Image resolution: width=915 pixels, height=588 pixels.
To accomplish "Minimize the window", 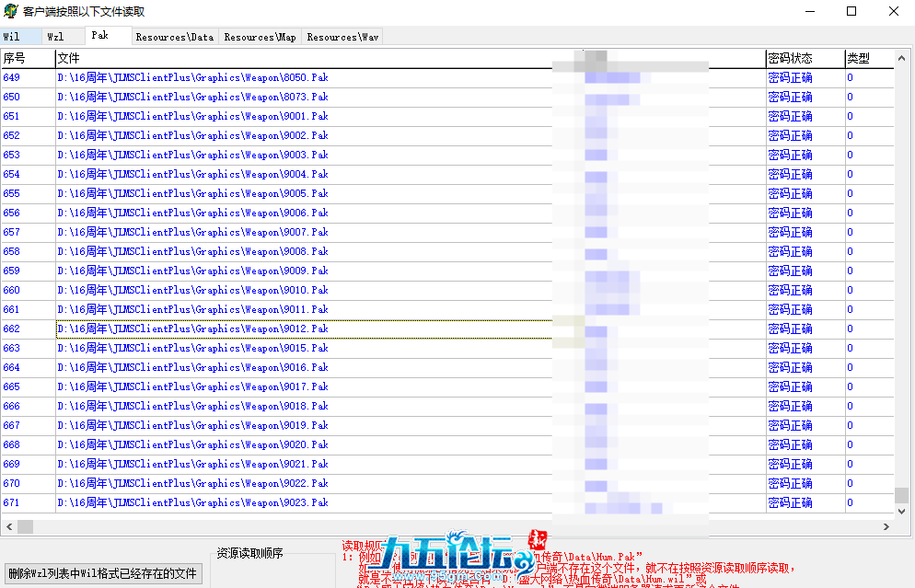I will (810, 11).
